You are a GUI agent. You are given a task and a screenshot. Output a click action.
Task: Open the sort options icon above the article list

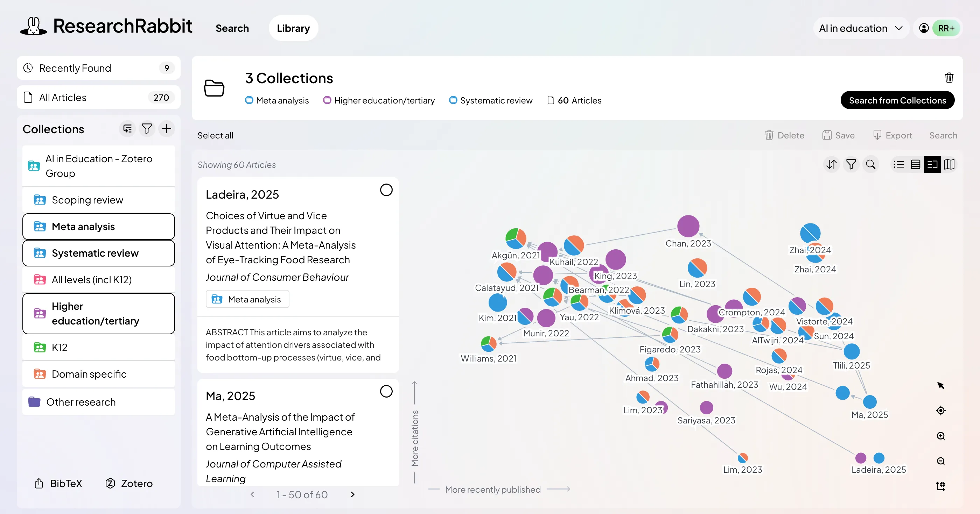831,164
